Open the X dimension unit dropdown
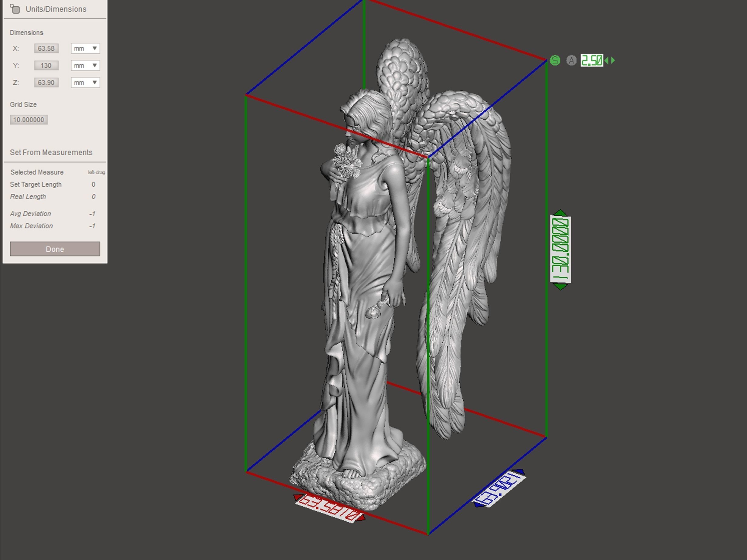 85,48
